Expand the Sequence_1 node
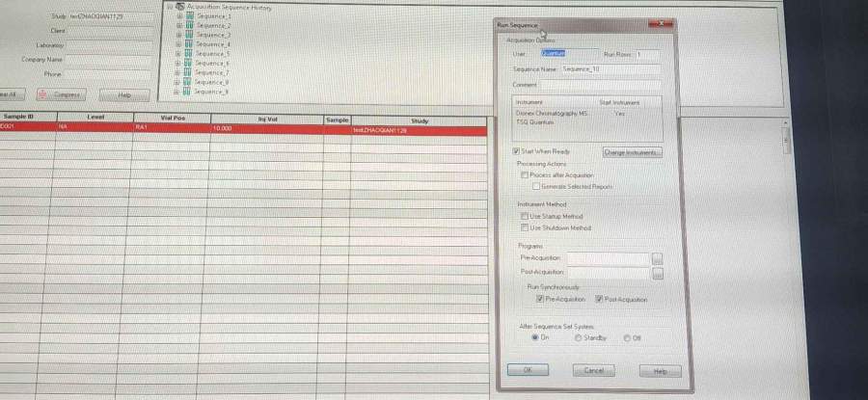 point(179,16)
